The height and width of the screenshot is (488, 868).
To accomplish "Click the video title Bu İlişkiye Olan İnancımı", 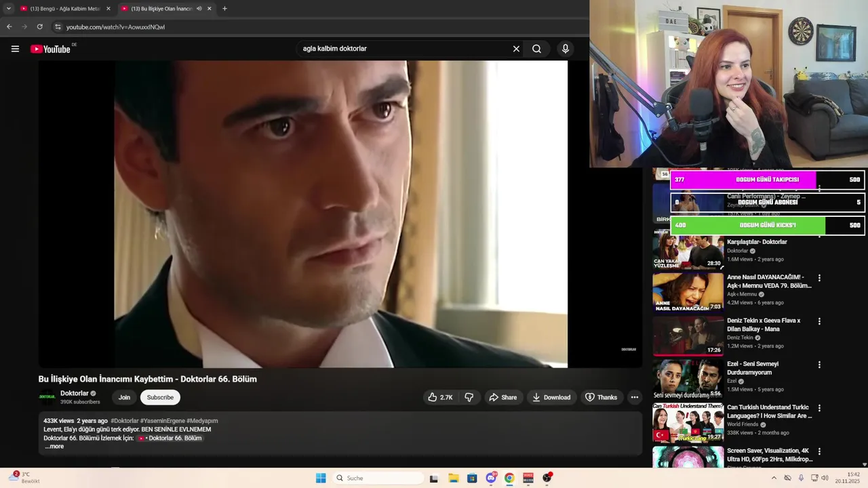I will pos(148,379).
